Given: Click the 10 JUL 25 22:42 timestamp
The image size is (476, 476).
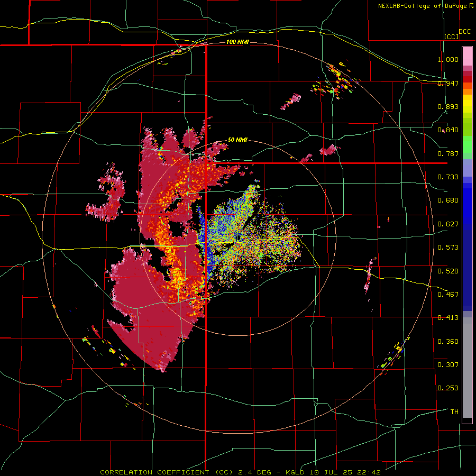Looking at the screenshot, I should [345, 472].
